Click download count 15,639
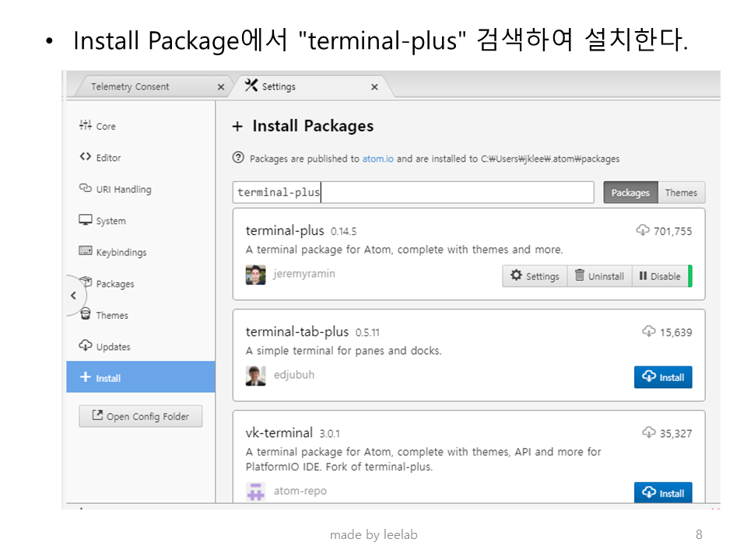This screenshot has width=747, height=560. click(676, 332)
